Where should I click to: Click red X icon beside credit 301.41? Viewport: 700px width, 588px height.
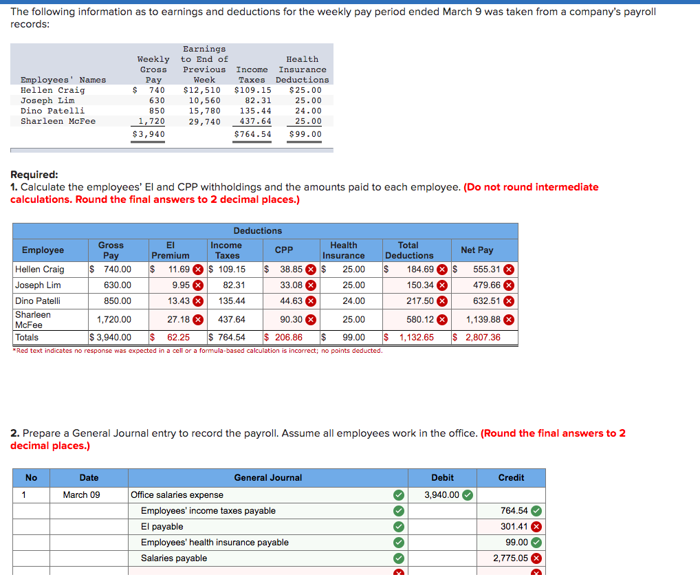click(x=536, y=527)
